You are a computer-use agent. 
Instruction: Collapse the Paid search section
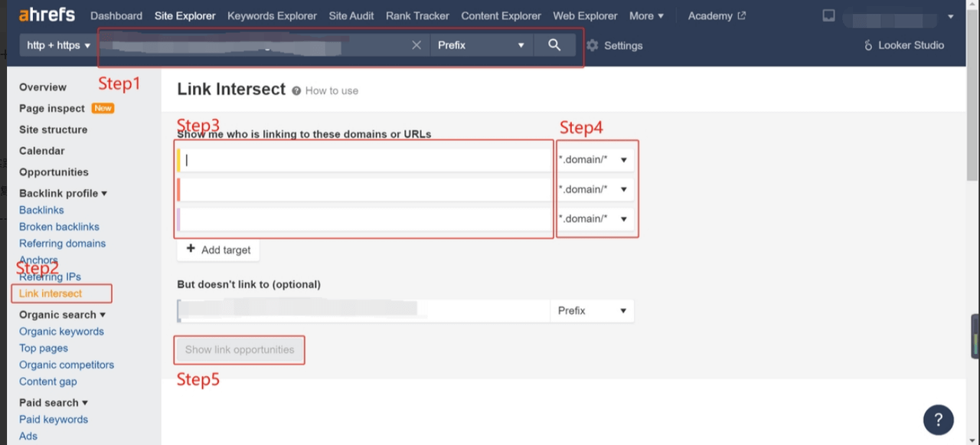[x=54, y=403]
